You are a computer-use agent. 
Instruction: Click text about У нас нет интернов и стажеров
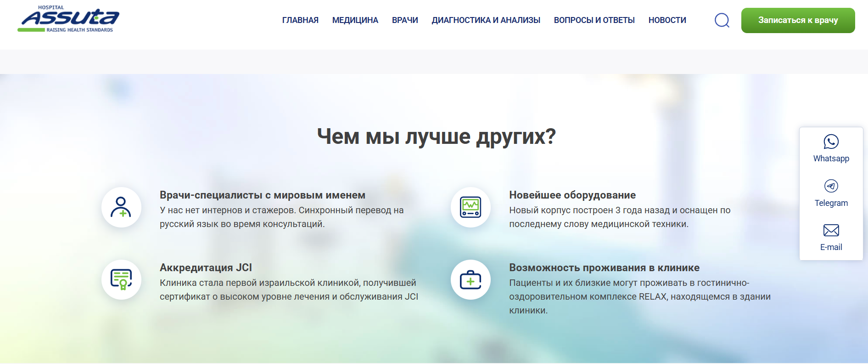pos(282,217)
